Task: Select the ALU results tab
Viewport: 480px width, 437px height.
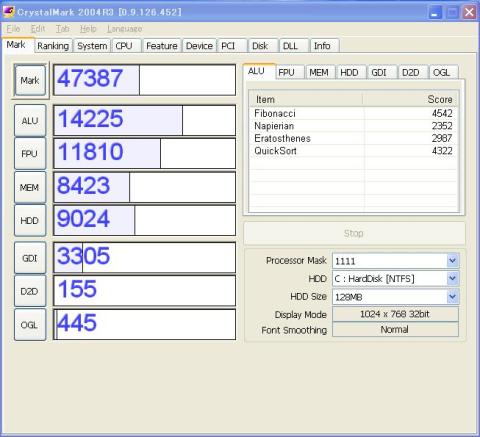Action: [x=259, y=71]
